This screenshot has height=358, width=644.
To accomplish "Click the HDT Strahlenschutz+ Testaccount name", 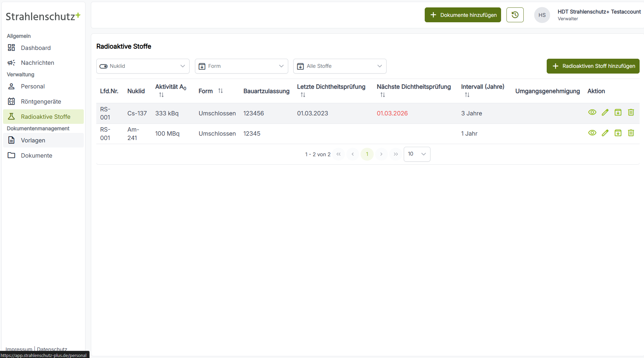I will (599, 12).
